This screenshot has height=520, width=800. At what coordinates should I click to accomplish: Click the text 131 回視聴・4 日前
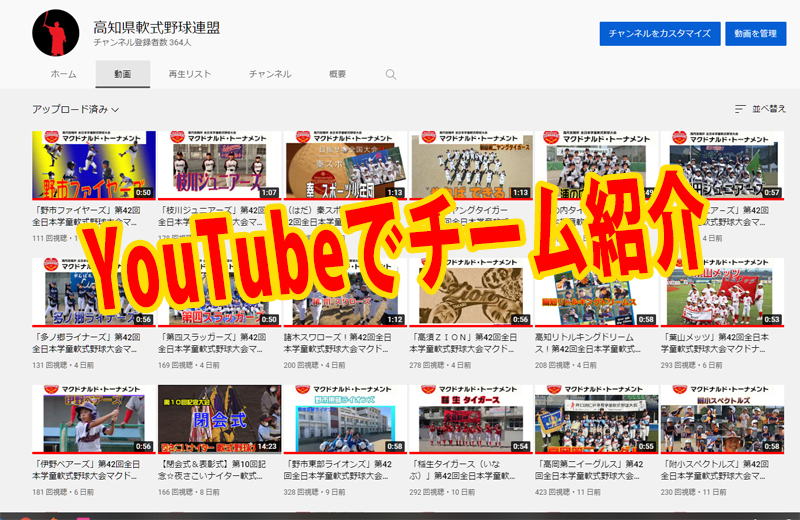pyautogui.click(x=63, y=365)
